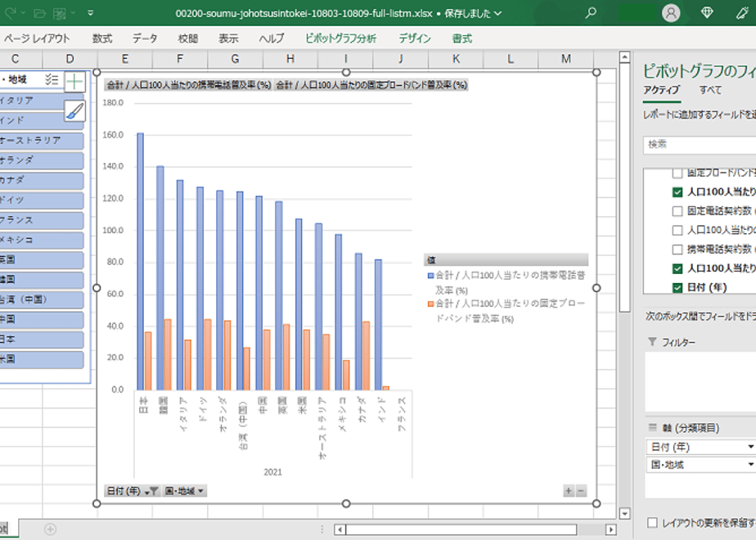This screenshot has height=540, width=756.
Task: Collapse entire field with minus button
Action: click(582, 491)
